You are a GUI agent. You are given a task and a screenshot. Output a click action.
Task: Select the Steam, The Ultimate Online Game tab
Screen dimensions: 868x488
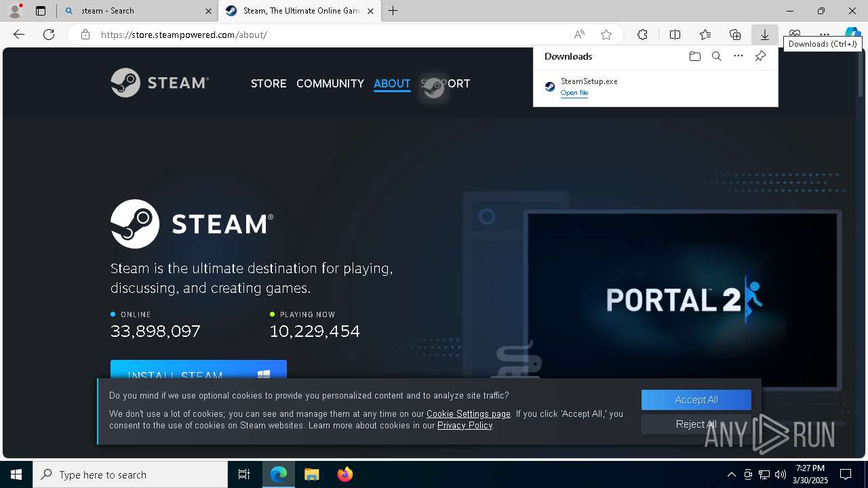point(298,11)
